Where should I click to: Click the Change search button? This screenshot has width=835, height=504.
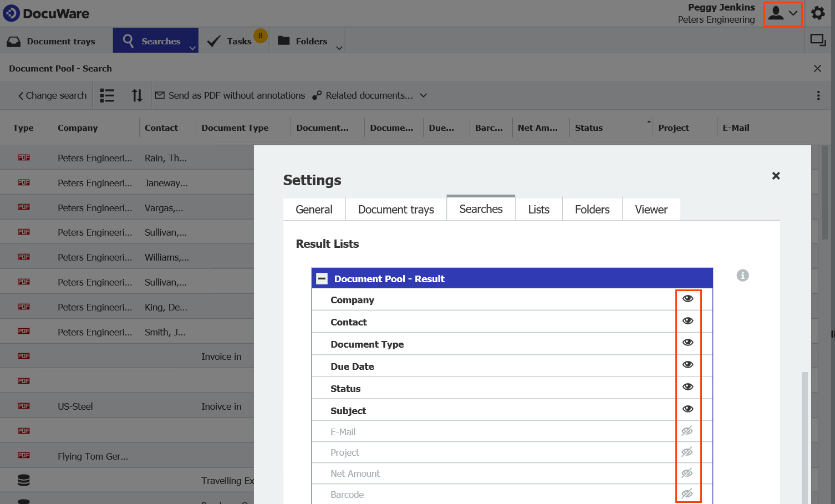[x=52, y=95]
